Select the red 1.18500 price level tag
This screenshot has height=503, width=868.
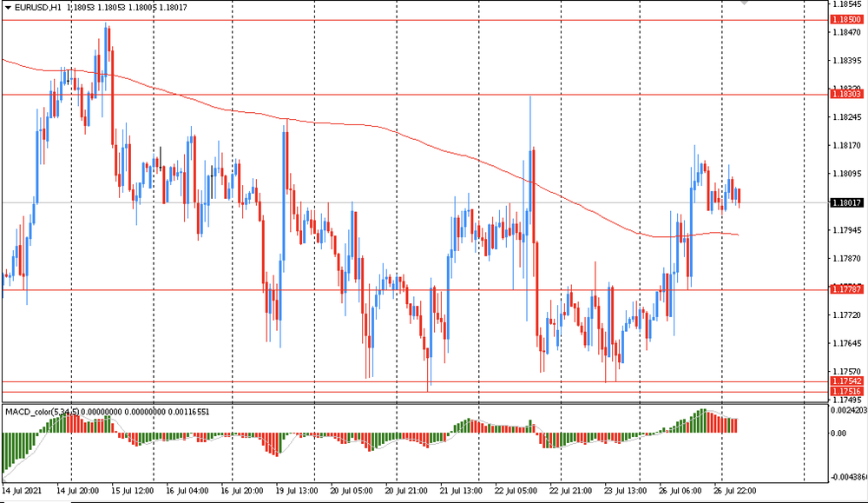point(847,20)
